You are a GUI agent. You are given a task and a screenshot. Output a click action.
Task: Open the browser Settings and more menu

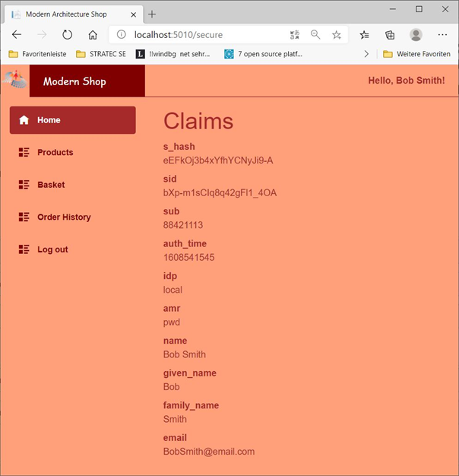442,35
